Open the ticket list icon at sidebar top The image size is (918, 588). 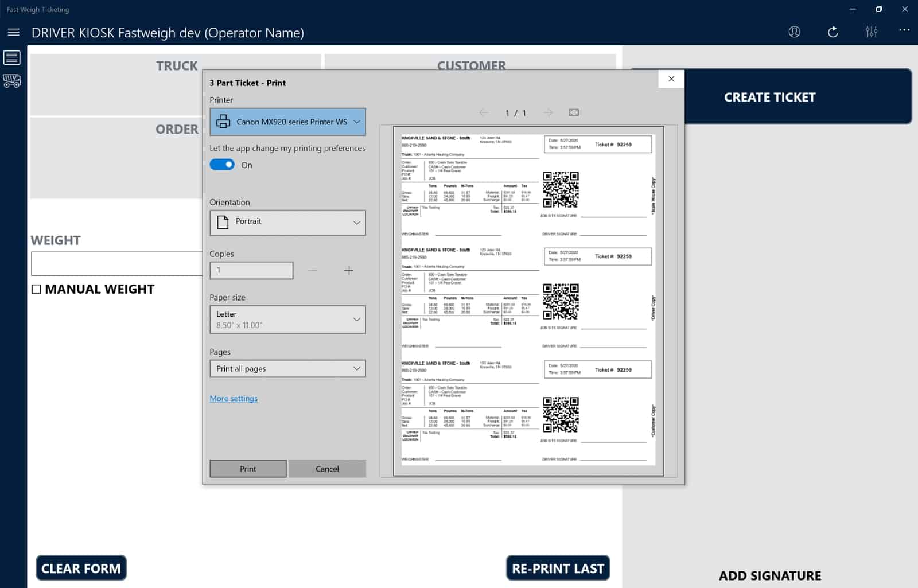(x=11, y=57)
